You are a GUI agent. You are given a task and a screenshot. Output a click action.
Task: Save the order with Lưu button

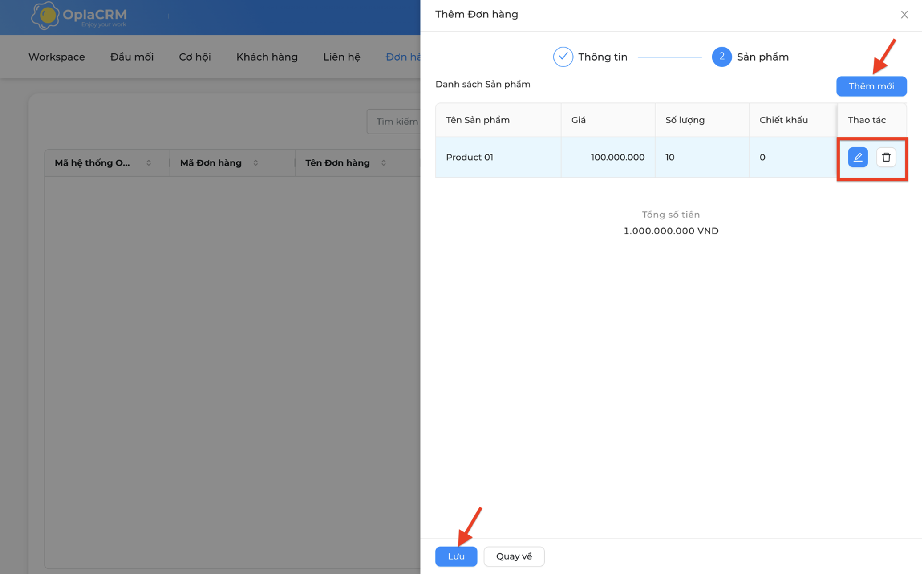point(457,557)
